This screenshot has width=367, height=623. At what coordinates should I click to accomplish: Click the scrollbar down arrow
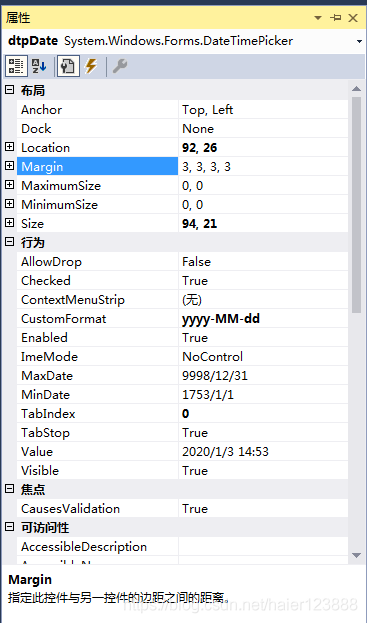click(x=356, y=555)
